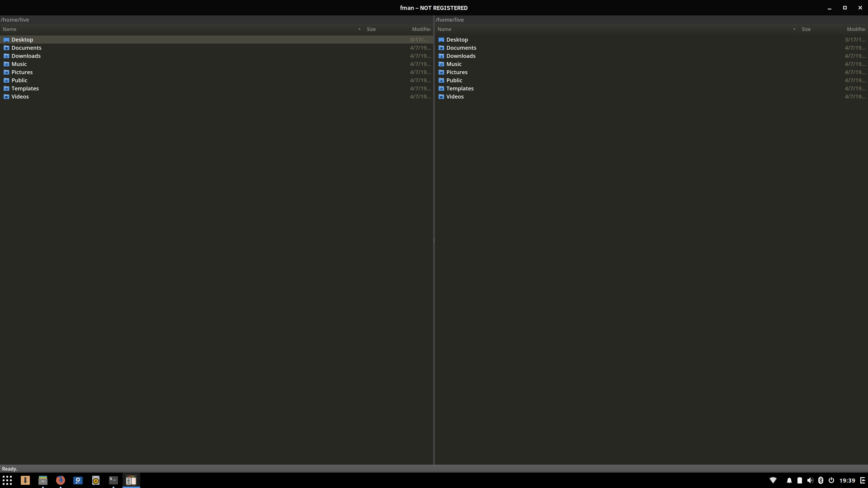Image resolution: width=868 pixels, height=488 pixels.
Task: Open the application grid launcher
Action: [x=7, y=480]
